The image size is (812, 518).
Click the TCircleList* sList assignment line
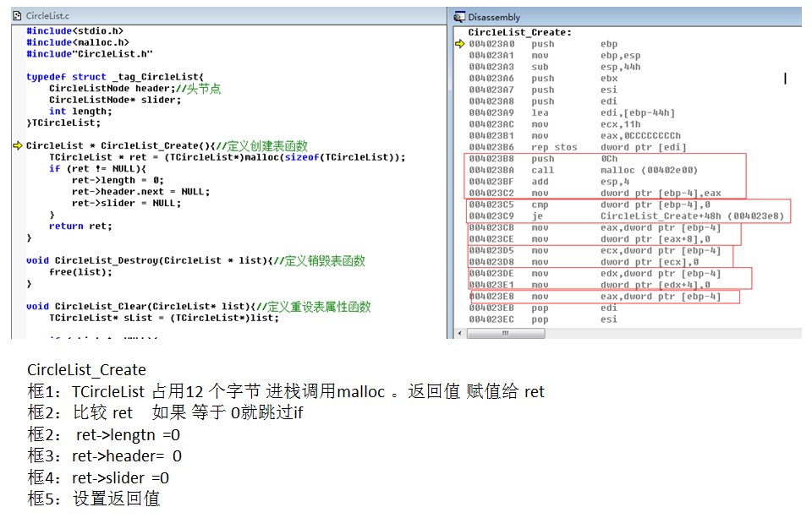coord(163,318)
